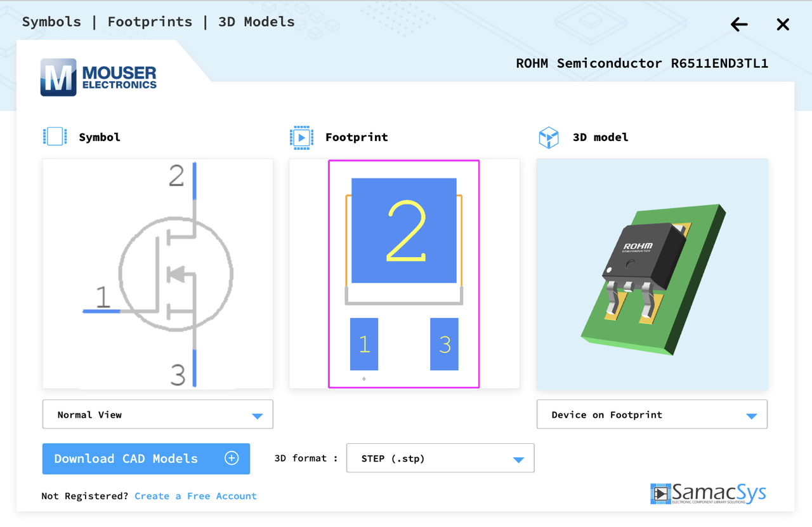Click the MOSFET symbol preview

(x=158, y=274)
